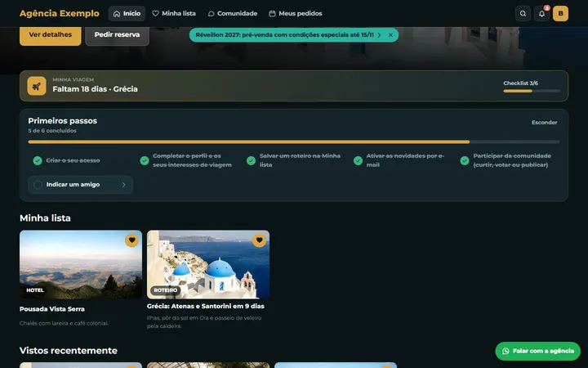Dismiss the Réveillon 2027 banner
This screenshot has width=588, height=368.
click(x=390, y=35)
